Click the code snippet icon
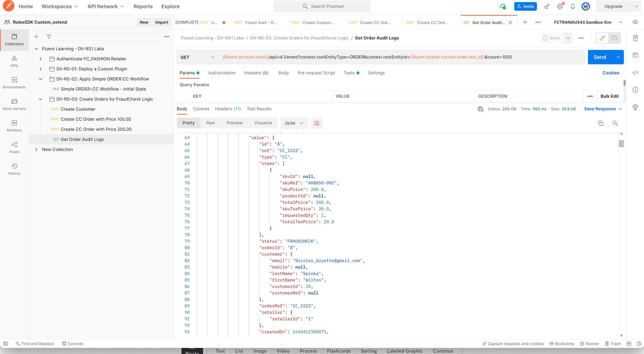This screenshot has width=644, height=354. click(x=635, y=72)
